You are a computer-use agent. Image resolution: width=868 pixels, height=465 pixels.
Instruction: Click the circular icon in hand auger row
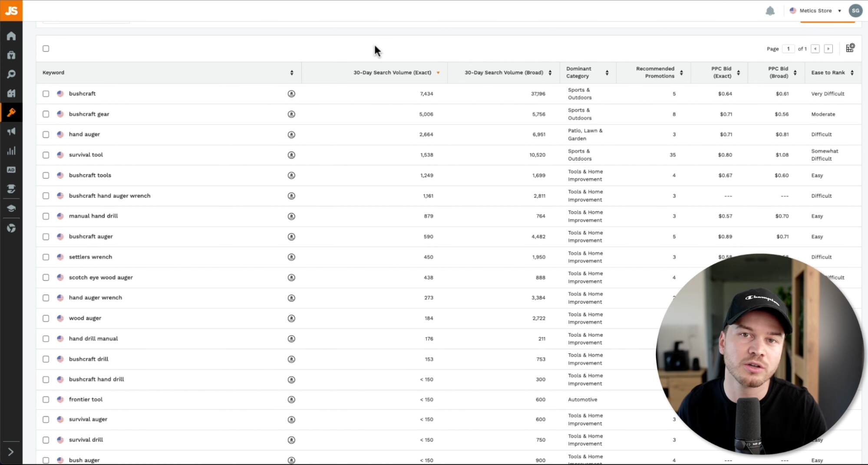point(291,135)
